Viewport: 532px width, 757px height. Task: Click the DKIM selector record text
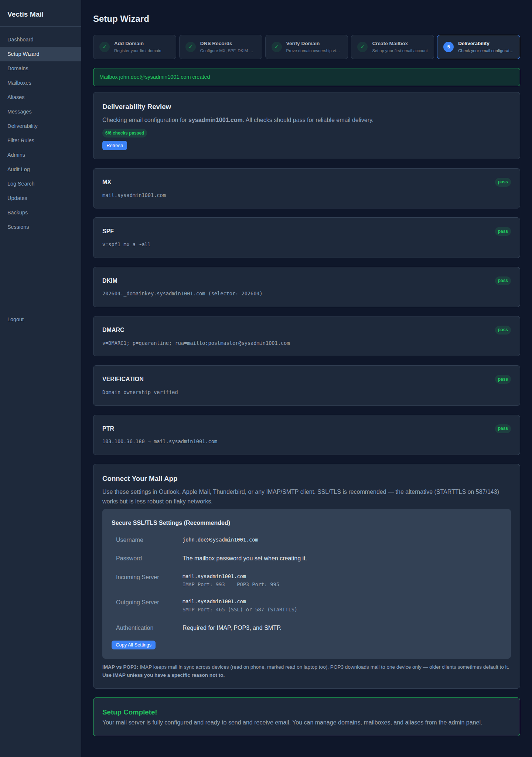pyautogui.click(x=182, y=293)
